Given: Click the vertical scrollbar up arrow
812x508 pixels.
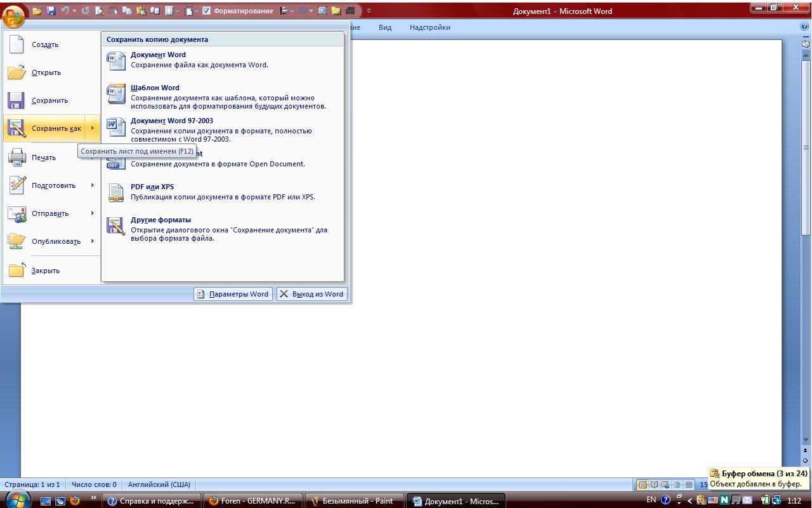Looking at the screenshot, I should click(x=806, y=56).
